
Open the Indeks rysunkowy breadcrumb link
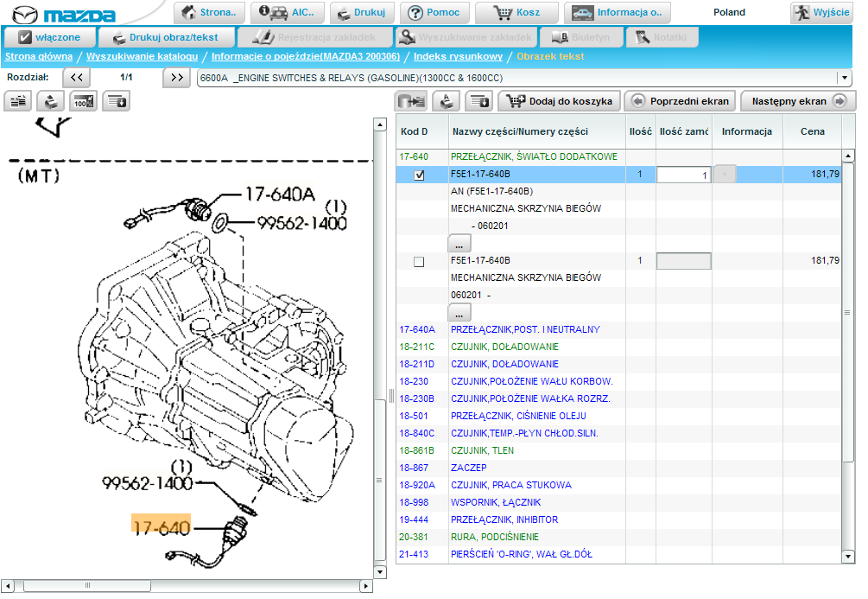[458, 56]
